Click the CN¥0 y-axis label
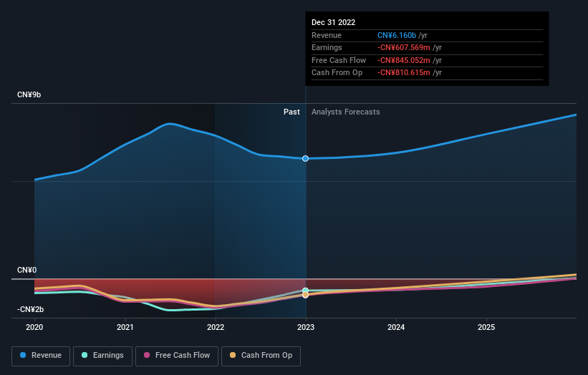Viewport: 588px width, 375px height. [27, 270]
